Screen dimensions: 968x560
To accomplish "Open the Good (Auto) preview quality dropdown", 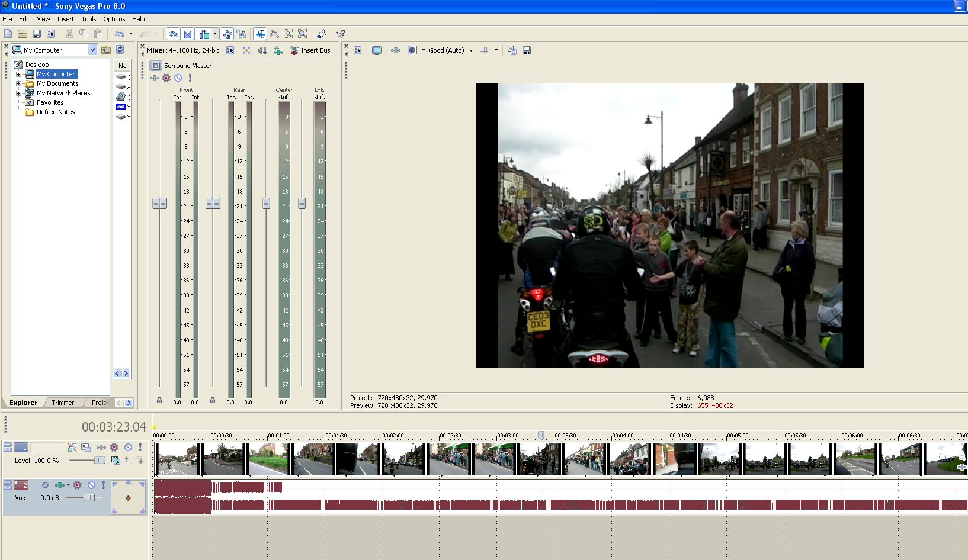I will (471, 50).
